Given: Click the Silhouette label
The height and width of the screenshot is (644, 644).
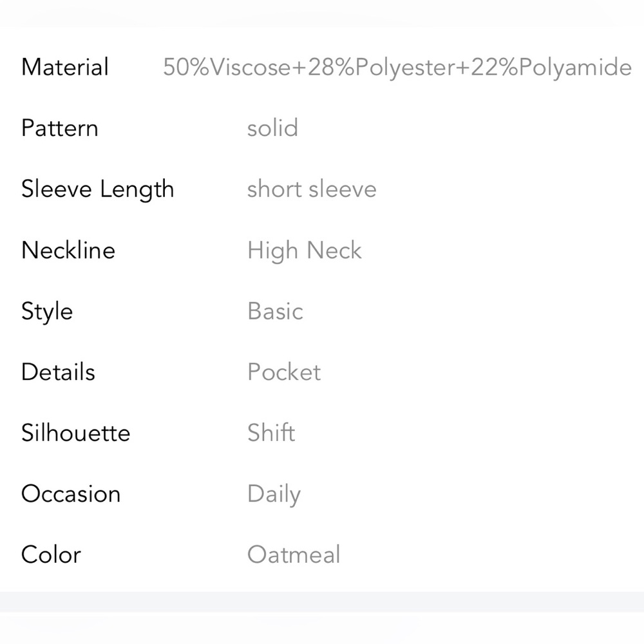Looking at the screenshot, I should coord(75,433).
